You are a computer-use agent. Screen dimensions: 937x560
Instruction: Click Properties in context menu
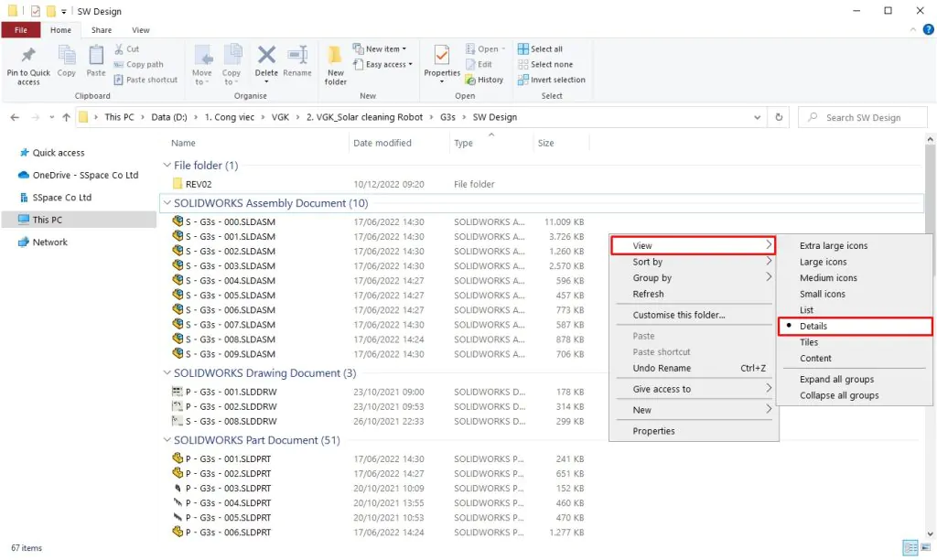point(653,431)
